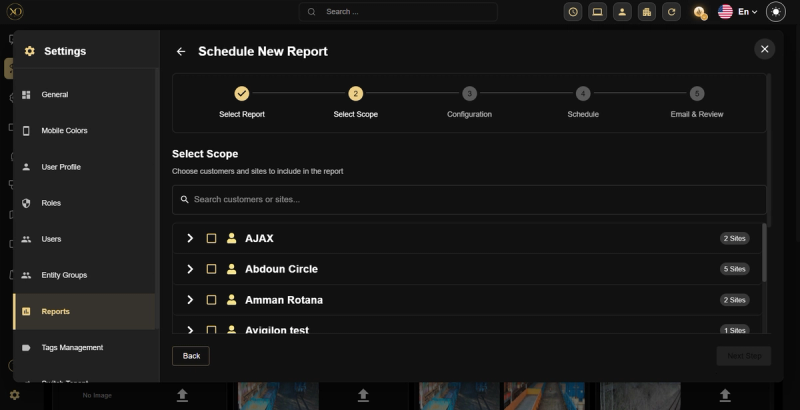The image size is (800, 410).
Task: Click the disabled Next Step button
Action: point(744,356)
